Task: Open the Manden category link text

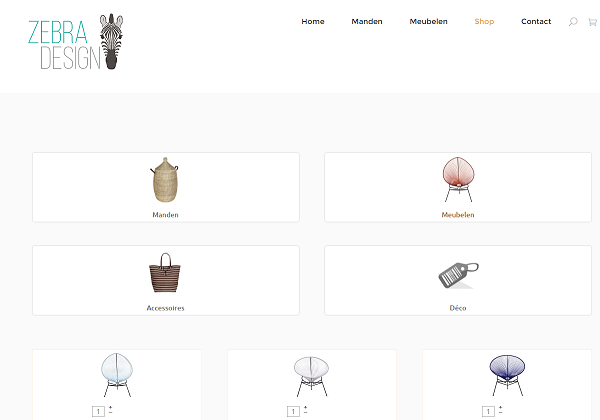Action: [x=165, y=215]
